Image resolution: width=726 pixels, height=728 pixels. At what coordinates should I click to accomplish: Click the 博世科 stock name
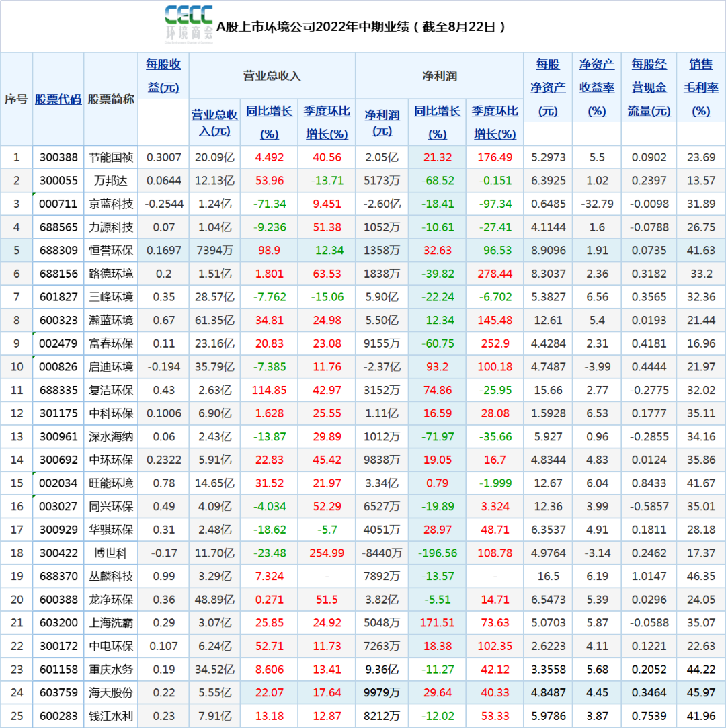pyautogui.click(x=111, y=553)
